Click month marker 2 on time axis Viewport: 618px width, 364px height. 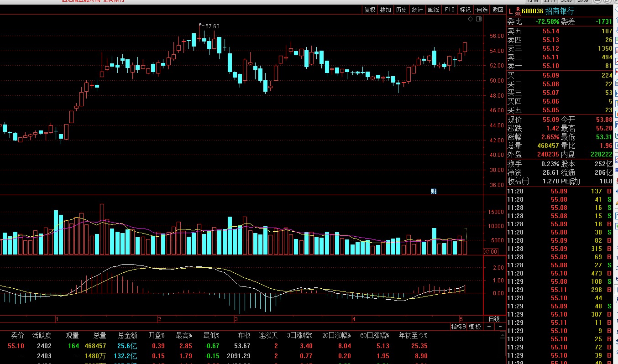tap(159, 319)
